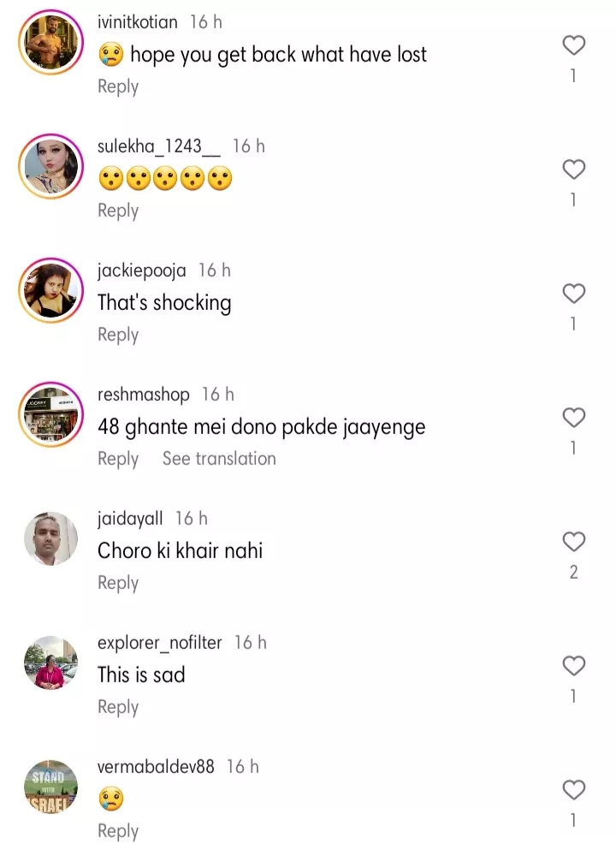
Task: Open ivinitkotian's profile picture
Action: 50,45
